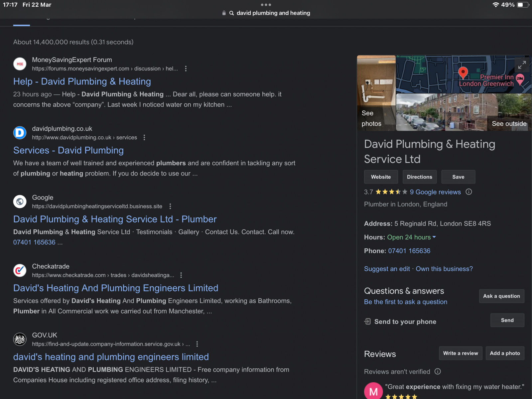Image resolution: width=532 pixels, height=399 pixels.
Task: Open the 'See outside' street view thumbnail
Action: point(464,112)
